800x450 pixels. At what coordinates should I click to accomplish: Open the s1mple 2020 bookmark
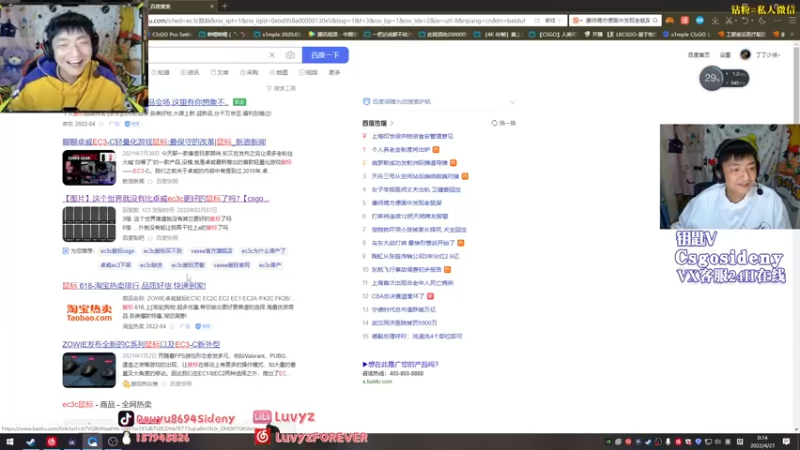coord(277,34)
